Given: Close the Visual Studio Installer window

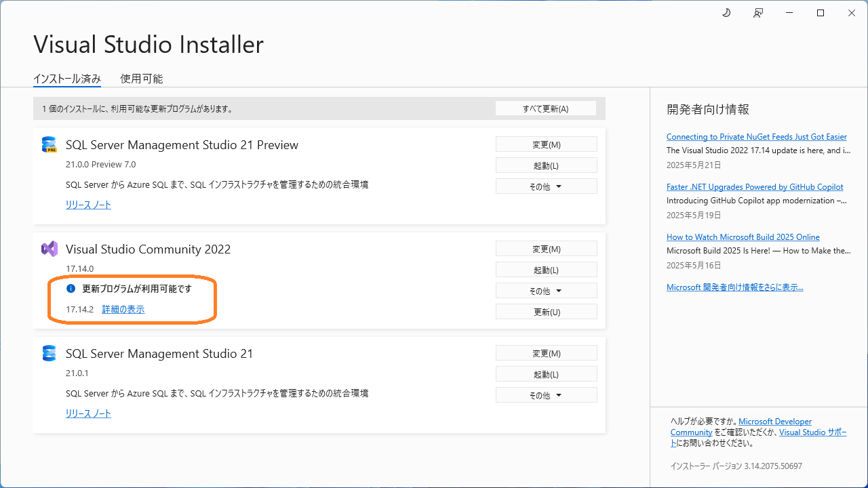Looking at the screenshot, I should [x=852, y=13].
